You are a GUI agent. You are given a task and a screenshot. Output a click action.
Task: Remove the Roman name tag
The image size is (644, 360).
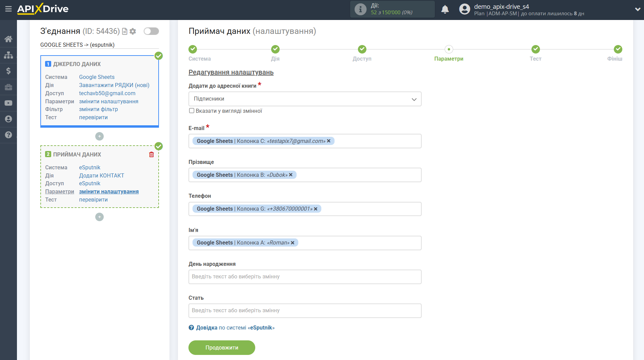tap(293, 243)
